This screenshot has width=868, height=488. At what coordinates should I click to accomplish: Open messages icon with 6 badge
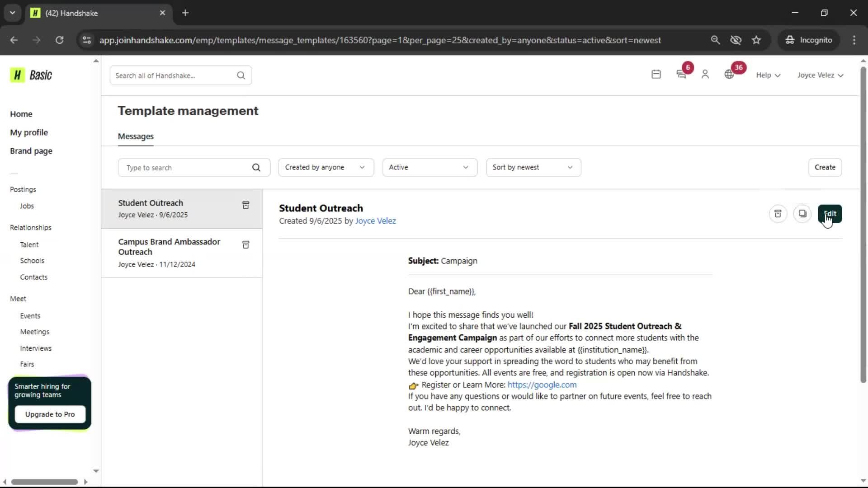pyautogui.click(x=681, y=75)
